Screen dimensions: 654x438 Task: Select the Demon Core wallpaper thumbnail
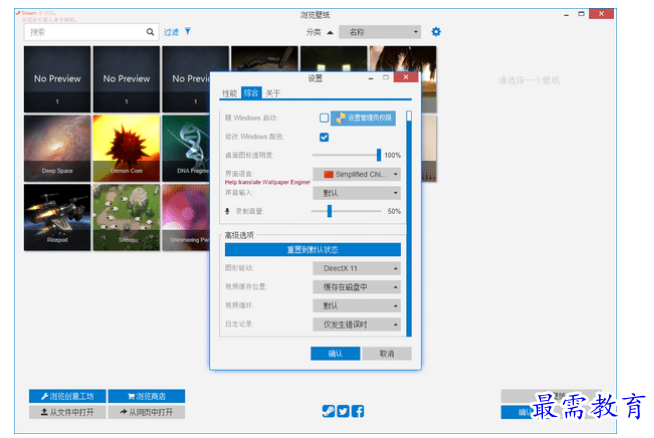pos(126,148)
